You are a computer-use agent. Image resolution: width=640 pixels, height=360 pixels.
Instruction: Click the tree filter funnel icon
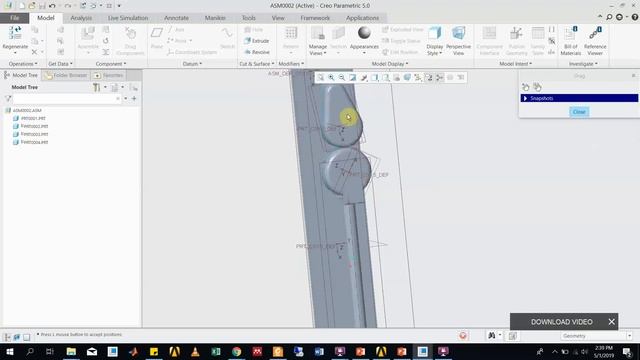(x=8, y=98)
